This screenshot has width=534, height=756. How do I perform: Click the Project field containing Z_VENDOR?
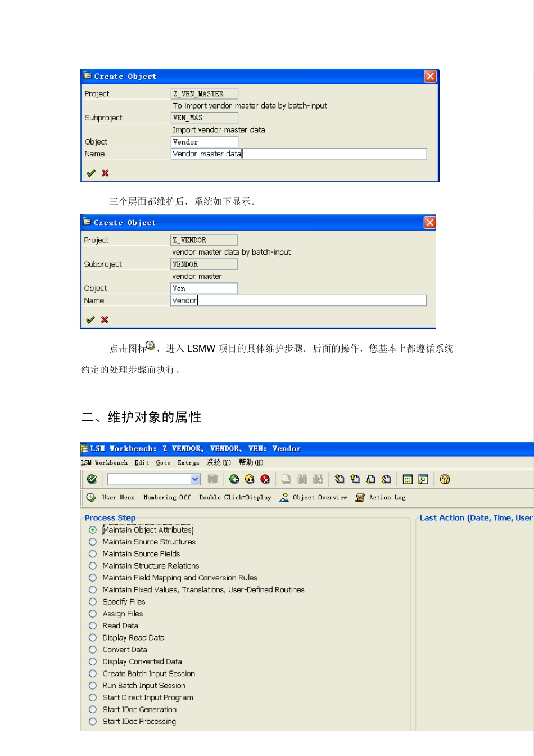(204, 240)
